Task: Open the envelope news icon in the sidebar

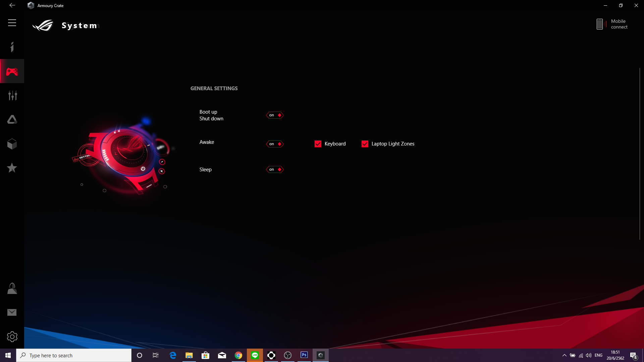Action: pos(12,312)
